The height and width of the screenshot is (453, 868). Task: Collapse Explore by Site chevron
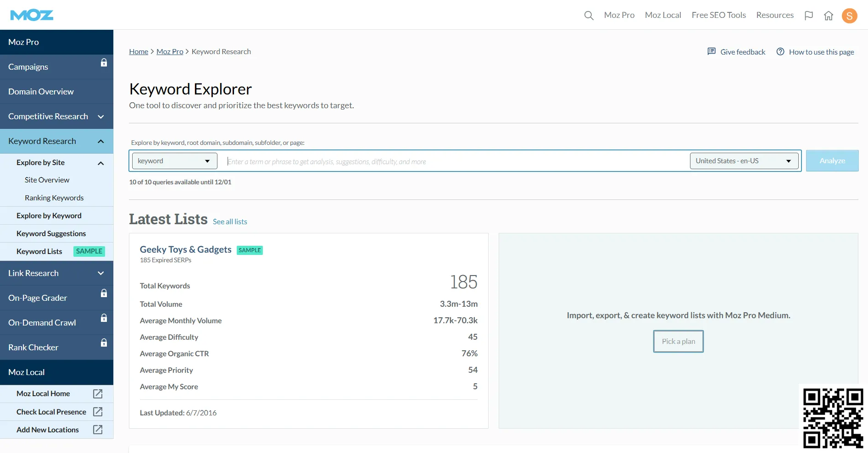coord(101,163)
